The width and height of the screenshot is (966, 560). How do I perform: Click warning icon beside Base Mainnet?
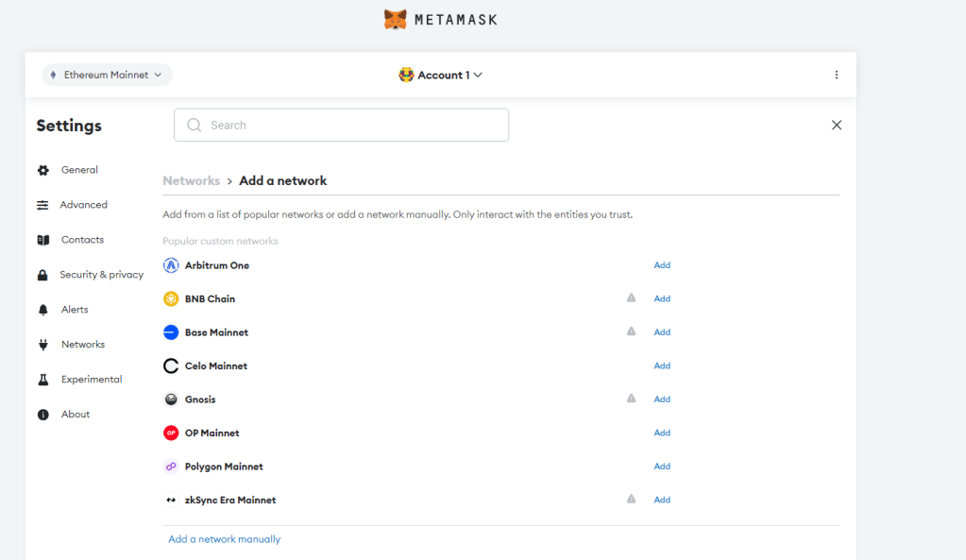pos(632,331)
